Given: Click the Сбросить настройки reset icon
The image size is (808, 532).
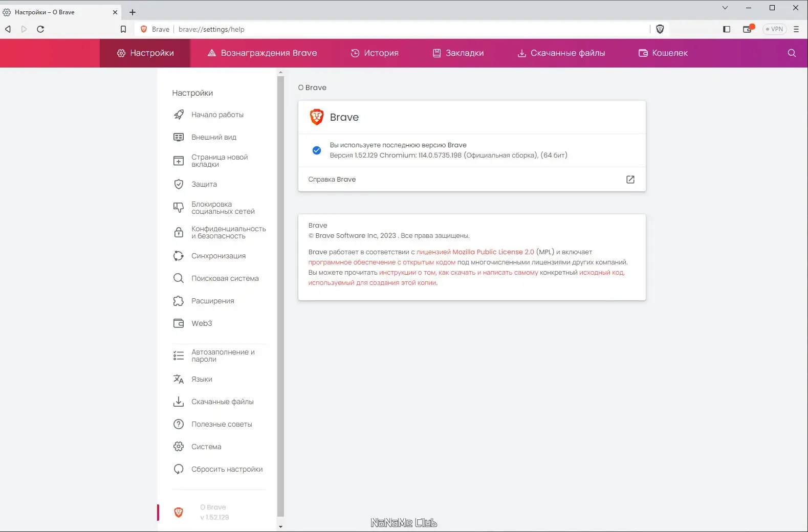Looking at the screenshot, I should point(179,469).
